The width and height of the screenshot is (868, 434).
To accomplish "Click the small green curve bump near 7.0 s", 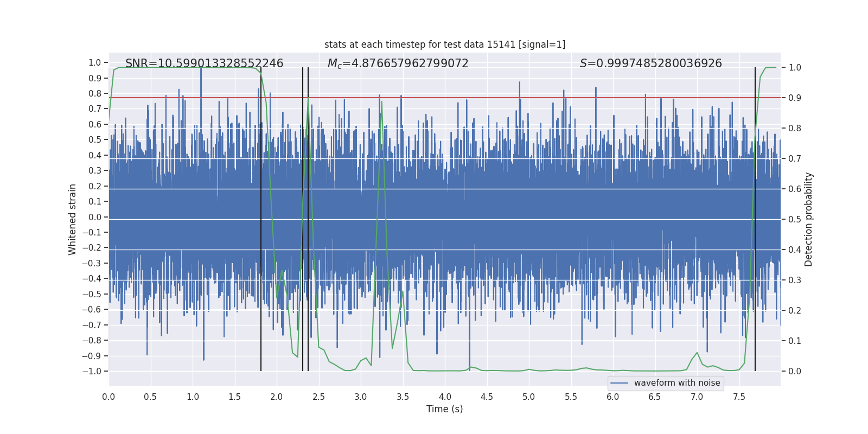I will 697,353.
